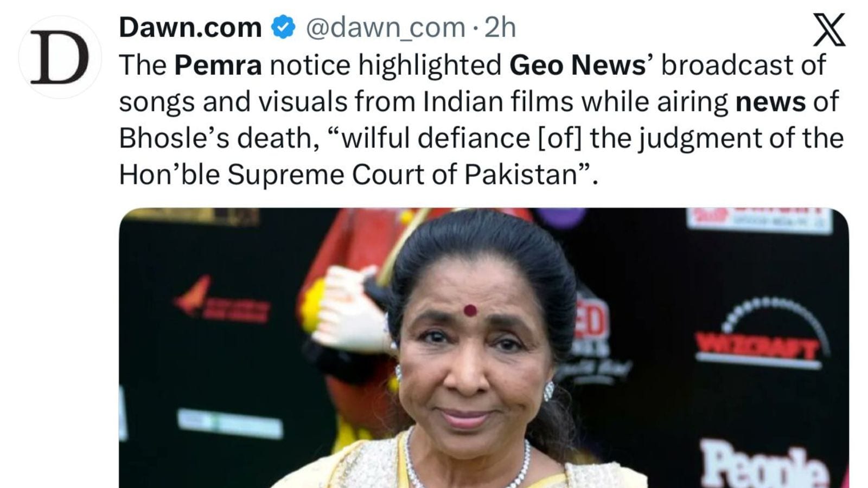
Task: Open the 2h timestamp link
Action: (500, 27)
